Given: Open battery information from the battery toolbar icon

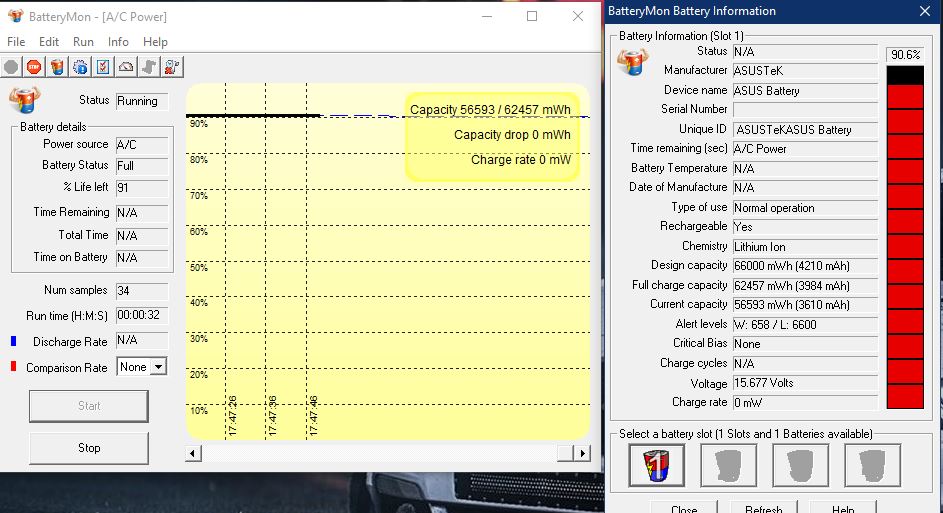Looking at the screenshot, I should point(57,67).
